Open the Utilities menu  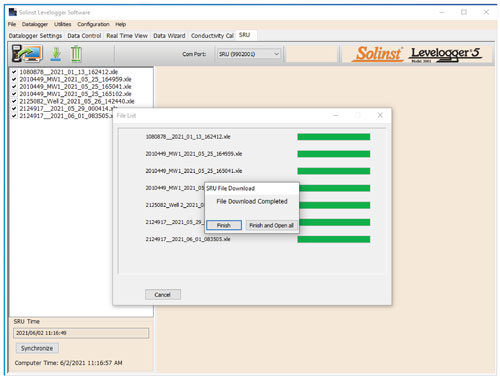63,24
